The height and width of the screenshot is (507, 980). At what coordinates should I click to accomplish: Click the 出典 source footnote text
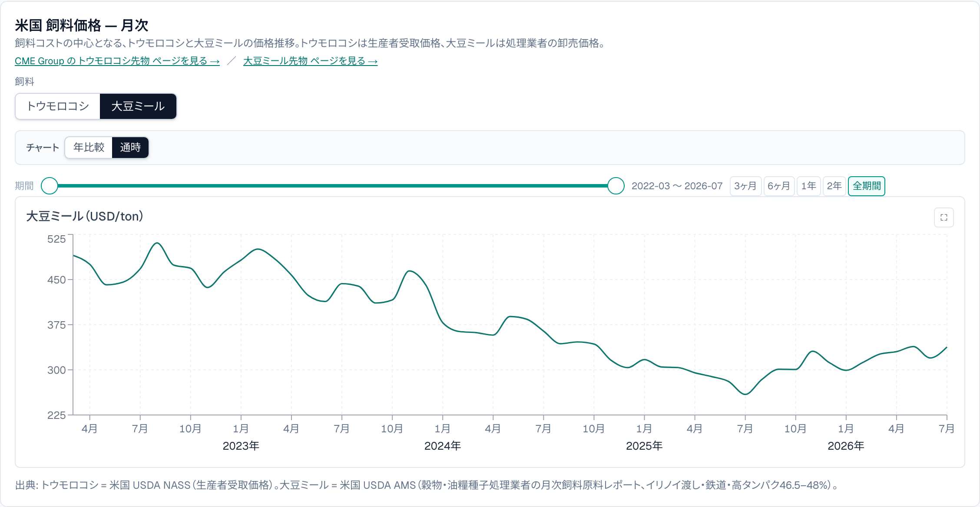[426, 485]
